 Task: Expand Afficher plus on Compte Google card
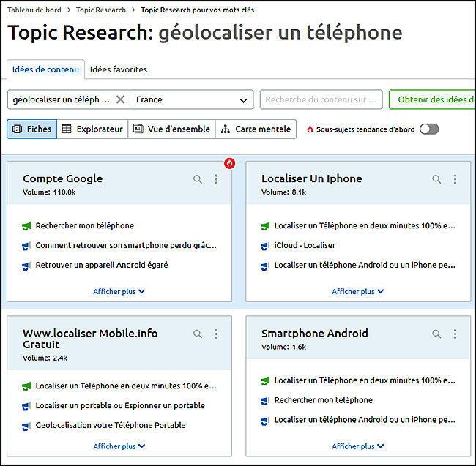pyautogui.click(x=119, y=291)
